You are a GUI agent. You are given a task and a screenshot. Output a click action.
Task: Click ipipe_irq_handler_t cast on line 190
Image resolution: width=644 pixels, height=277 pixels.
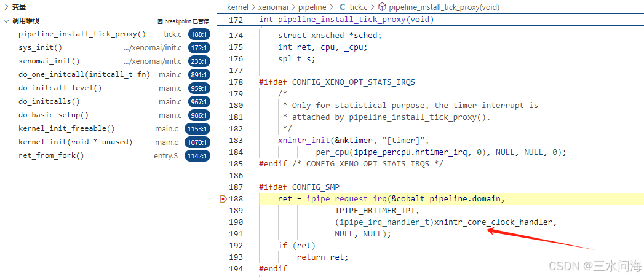384,222
